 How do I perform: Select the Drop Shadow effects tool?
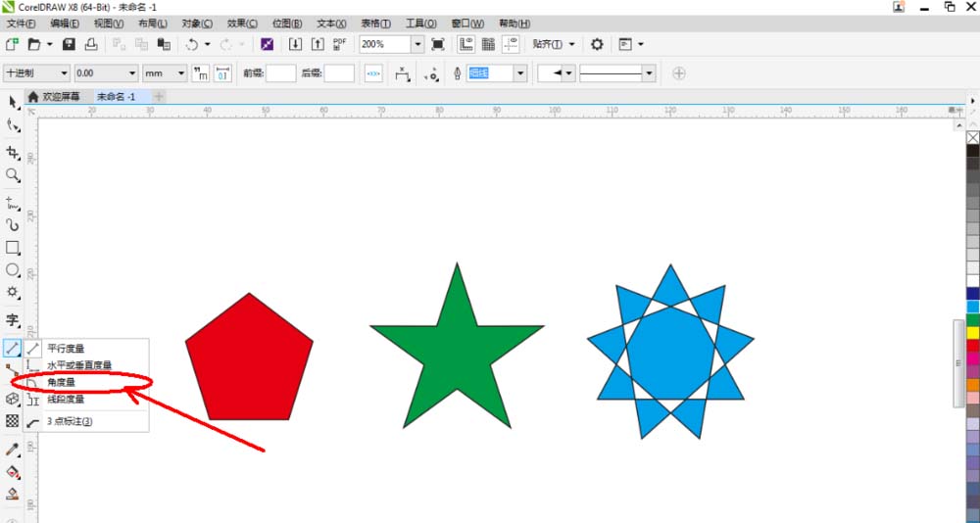coord(13,399)
